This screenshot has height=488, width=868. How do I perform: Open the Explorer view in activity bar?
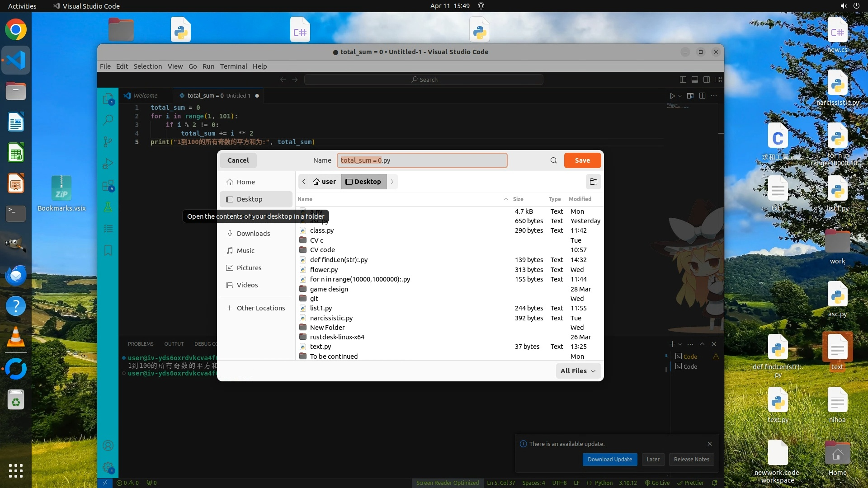(x=108, y=99)
